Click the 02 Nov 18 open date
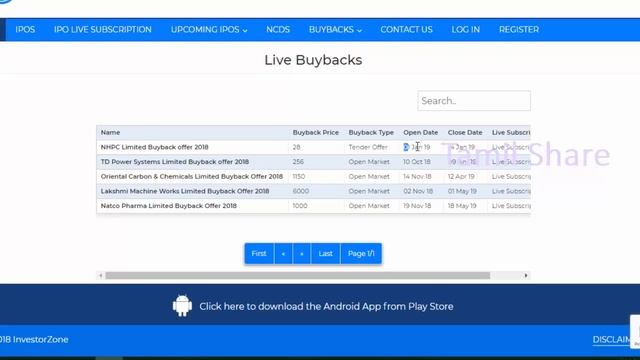Image resolution: width=640 pixels, height=360 pixels. click(x=418, y=191)
